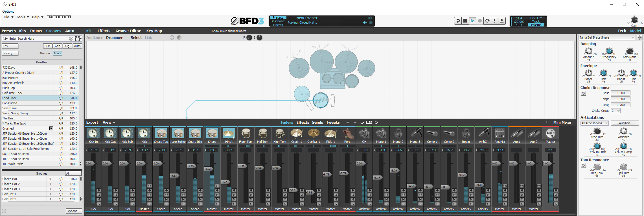Click the BPM filter button

pyautogui.click(x=47, y=46)
